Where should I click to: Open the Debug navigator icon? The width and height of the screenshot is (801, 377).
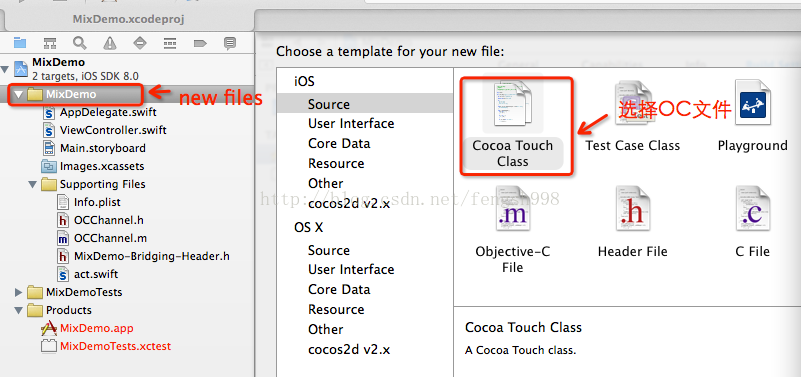pyautogui.click(x=170, y=43)
